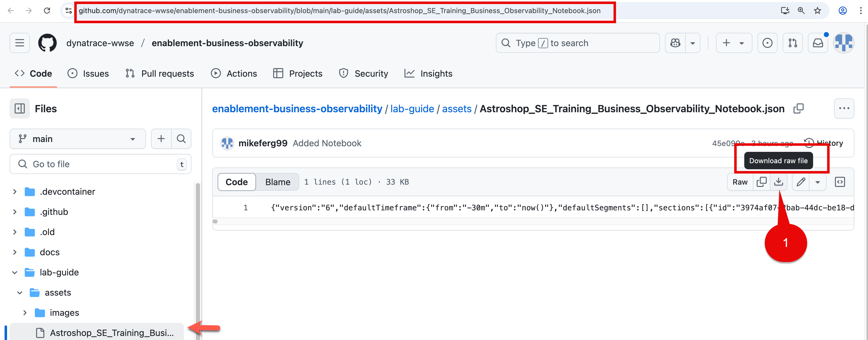
Task: Open pull requests icon in header
Action: pos(793,43)
